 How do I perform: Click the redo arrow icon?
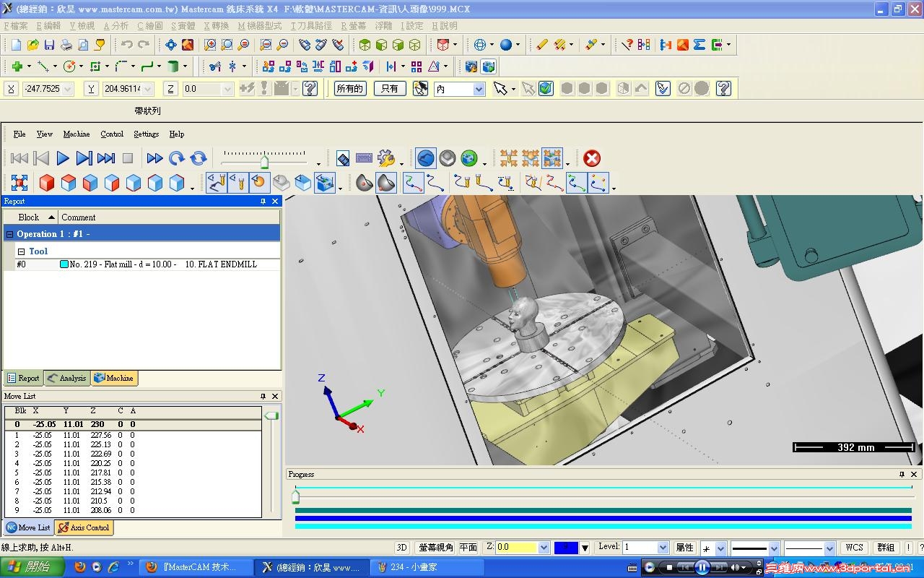[144, 45]
